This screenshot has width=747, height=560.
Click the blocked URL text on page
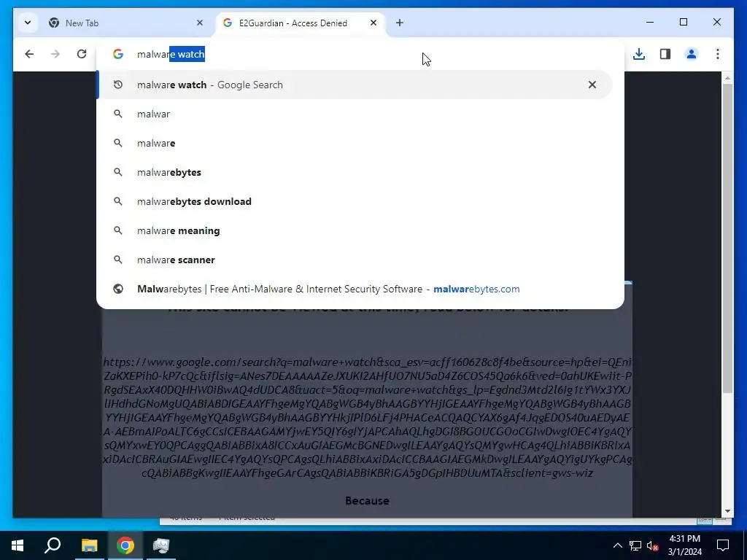coord(368,418)
